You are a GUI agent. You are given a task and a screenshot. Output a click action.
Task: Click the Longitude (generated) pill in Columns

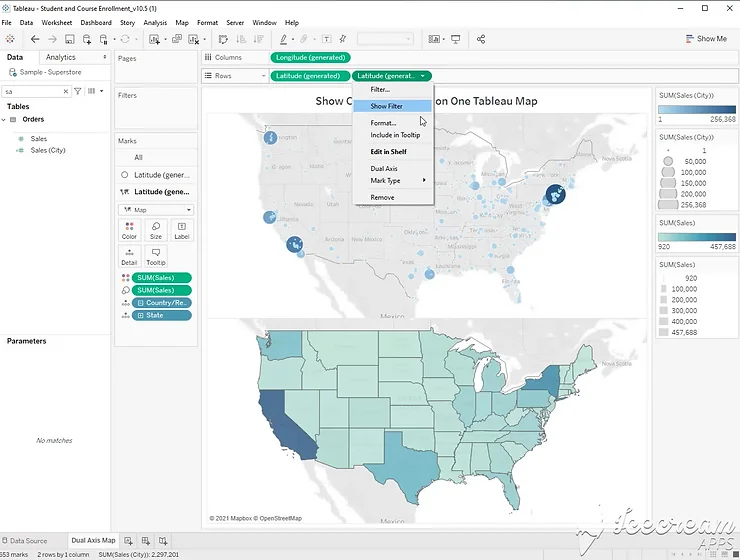pos(311,58)
